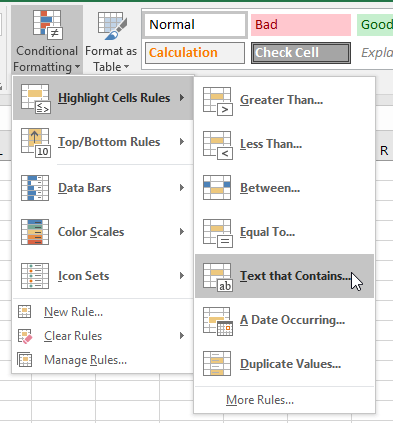Open the Format as Table dropdown arrow
The image size is (393, 423).
click(x=126, y=67)
